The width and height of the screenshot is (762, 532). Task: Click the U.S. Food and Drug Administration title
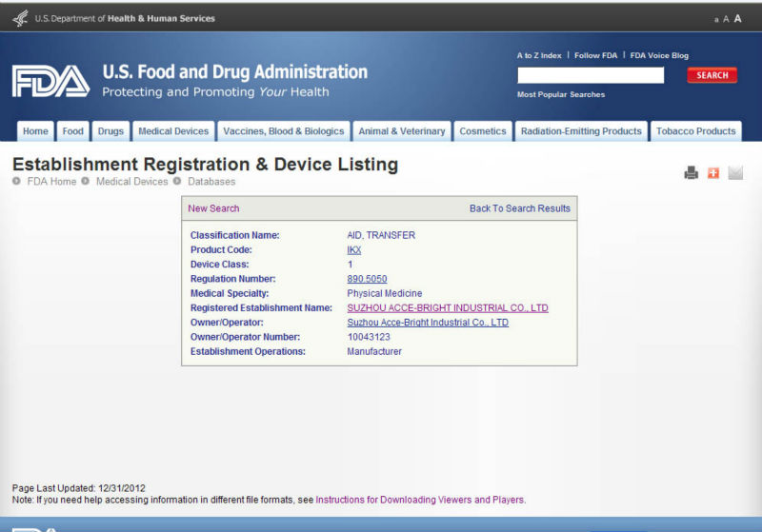coord(234,71)
